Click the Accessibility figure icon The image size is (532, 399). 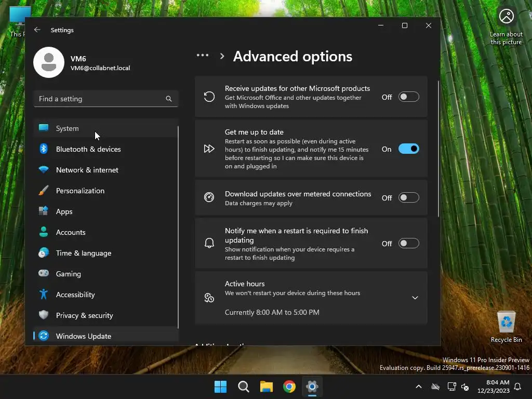[x=44, y=294]
